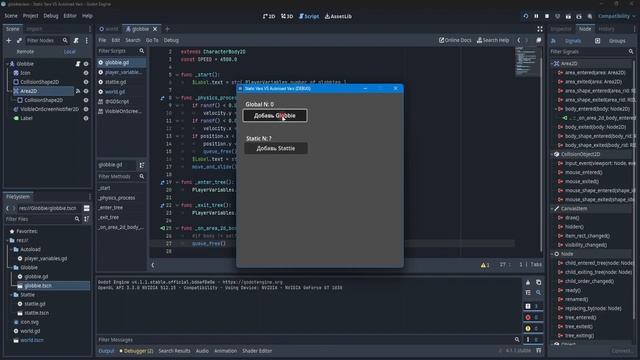Screen dimensions: 640x360
Task: Collapse the Stattie folder
Action: [x=11, y=295]
